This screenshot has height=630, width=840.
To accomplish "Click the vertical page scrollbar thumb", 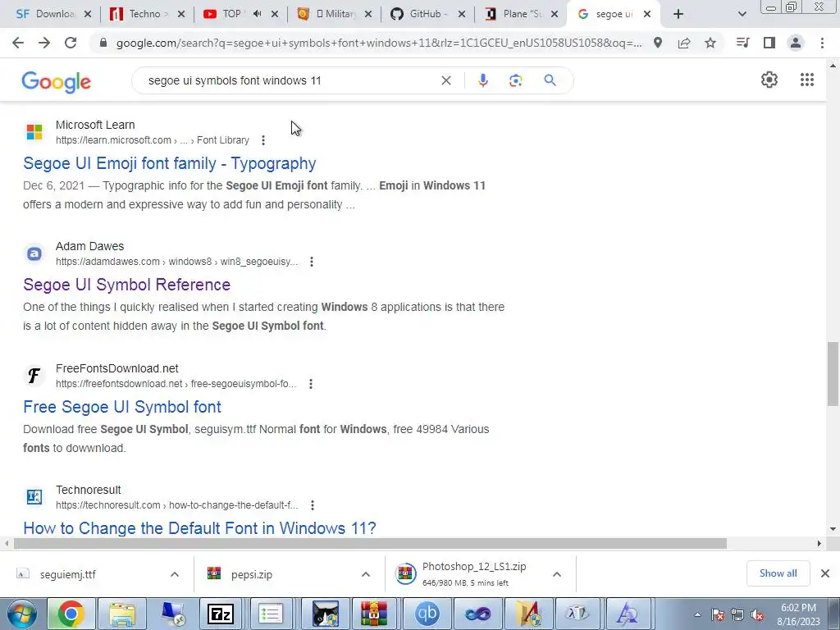I will (833, 373).
